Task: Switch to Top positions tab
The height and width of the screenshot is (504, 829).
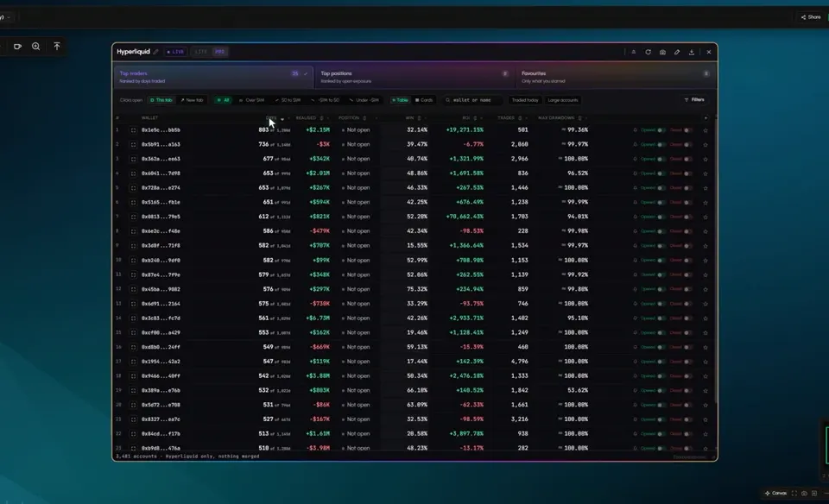Action: tap(414, 77)
